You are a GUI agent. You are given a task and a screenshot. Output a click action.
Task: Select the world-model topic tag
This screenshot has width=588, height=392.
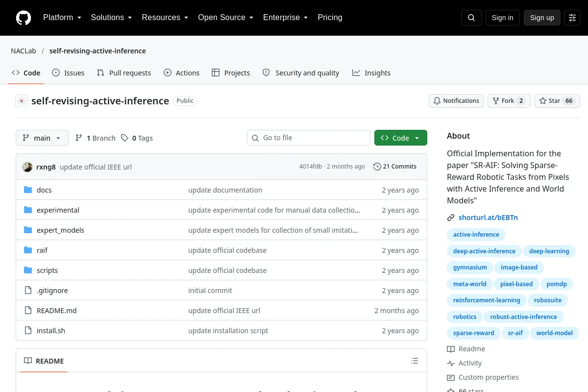tap(555, 333)
